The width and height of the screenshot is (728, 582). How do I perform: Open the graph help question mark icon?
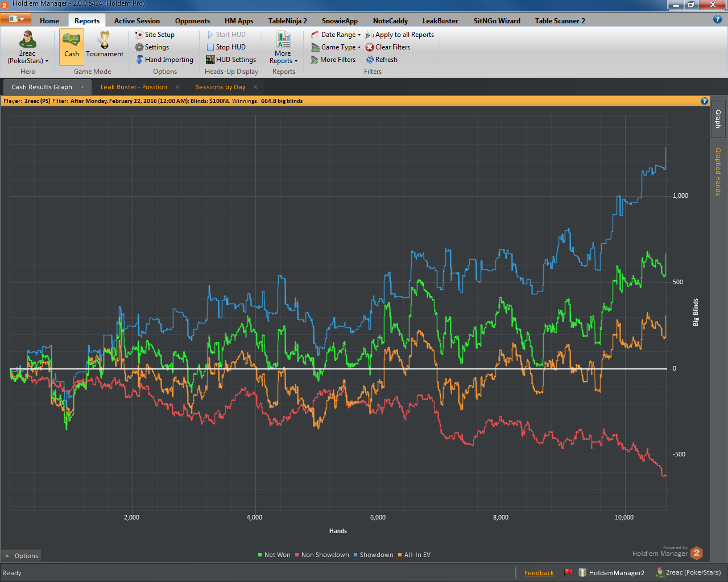pyautogui.click(x=705, y=101)
